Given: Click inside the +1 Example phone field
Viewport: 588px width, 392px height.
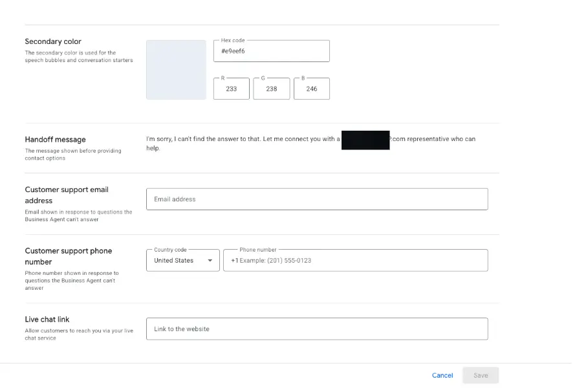Looking at the screenshot, I should [356, 260].
